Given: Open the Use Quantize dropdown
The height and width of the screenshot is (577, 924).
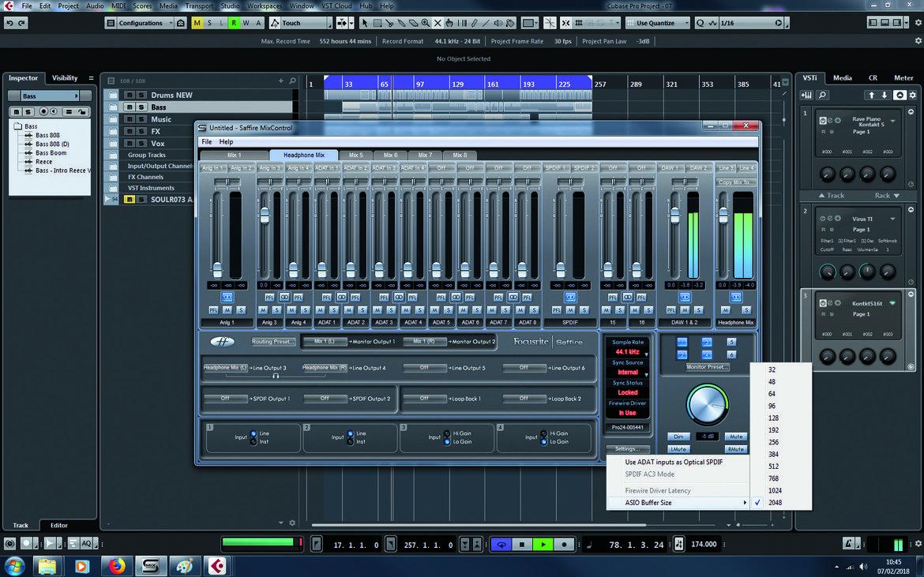Looking at the screenshot, I should coord(657,23).
